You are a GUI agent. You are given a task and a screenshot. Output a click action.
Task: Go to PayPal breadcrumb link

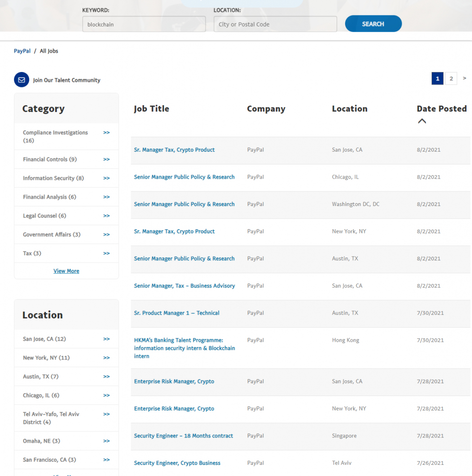22,51
